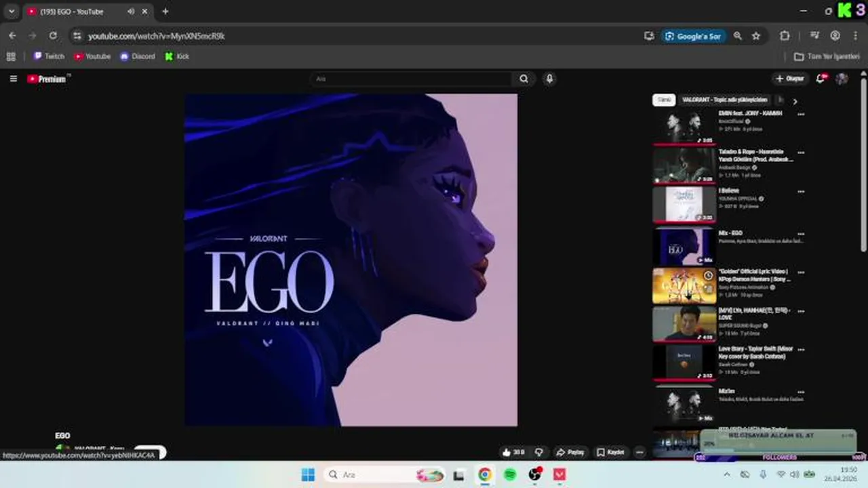Image resolution: width=868 pixels, height=488 pixels.
Task: Click the YouTube search field
Action: [412, 79]
